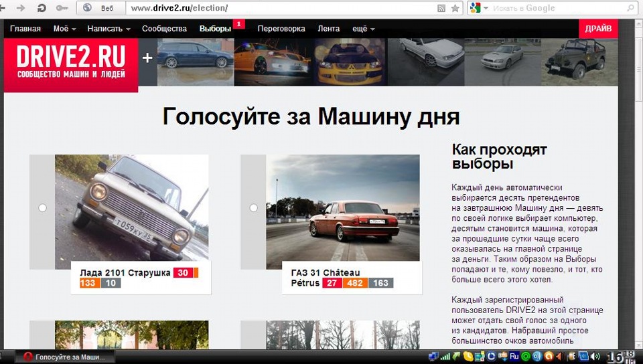The image size is (643, 364).
Task: Open white hatchback header thumbnail
Action: pos(426,62)
